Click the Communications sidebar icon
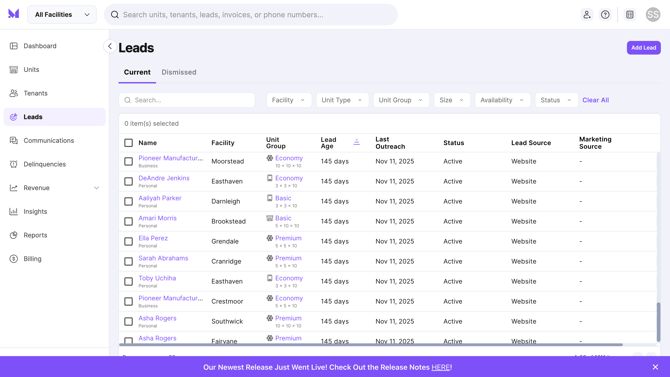 [14, 140]
